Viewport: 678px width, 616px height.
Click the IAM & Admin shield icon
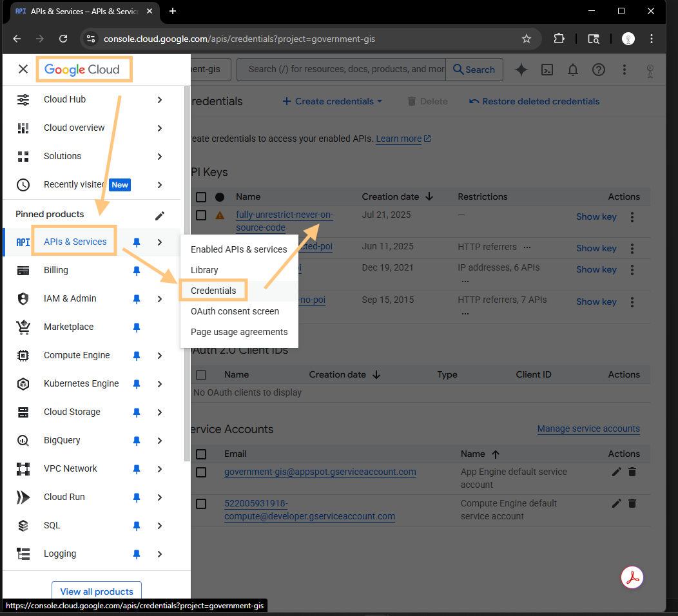click(x=23, y=299)
